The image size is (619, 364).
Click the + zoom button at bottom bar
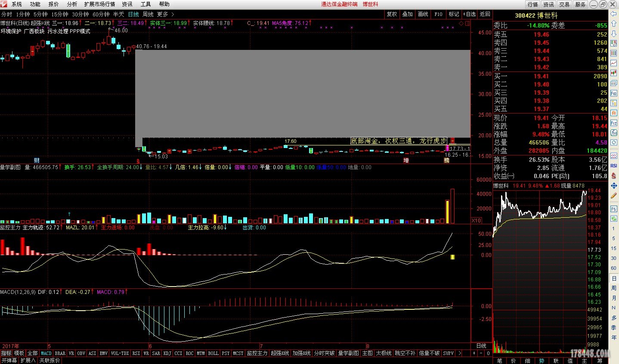(x=474, y=353)
